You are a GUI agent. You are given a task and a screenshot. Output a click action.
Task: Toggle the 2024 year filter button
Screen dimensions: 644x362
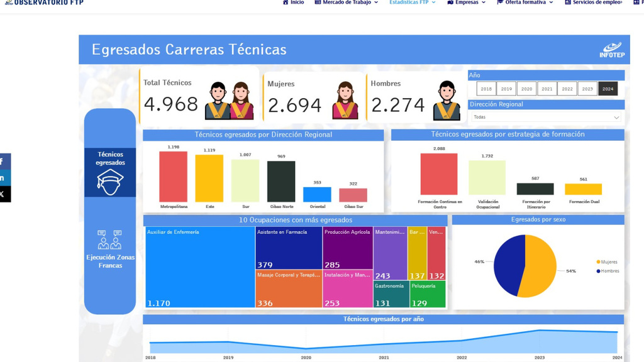[x=608, y=89]
